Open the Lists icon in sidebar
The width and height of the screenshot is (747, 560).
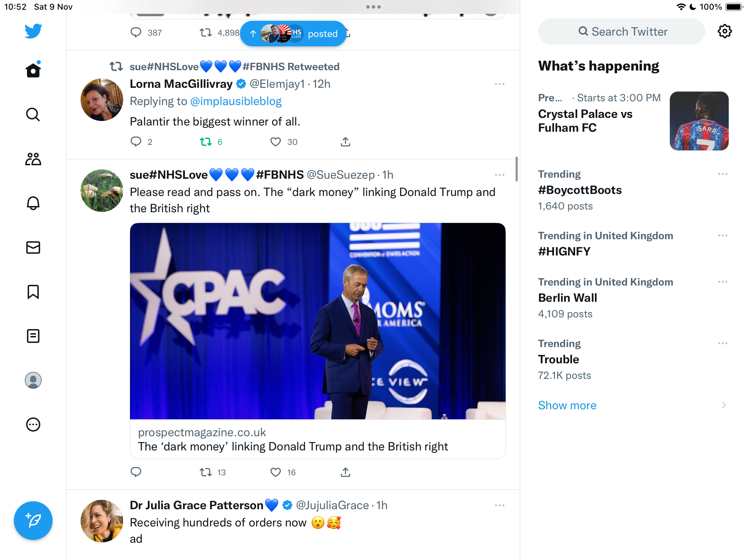[33, 336]
